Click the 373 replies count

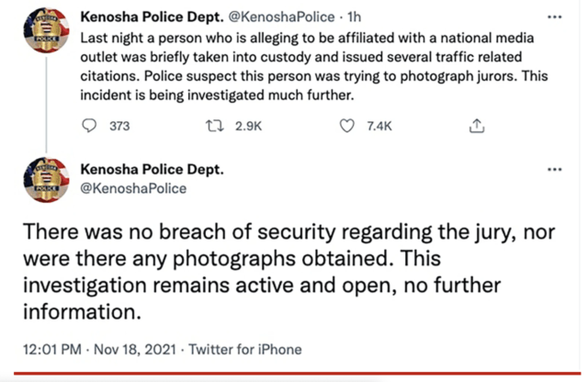(x=119, y=126)
